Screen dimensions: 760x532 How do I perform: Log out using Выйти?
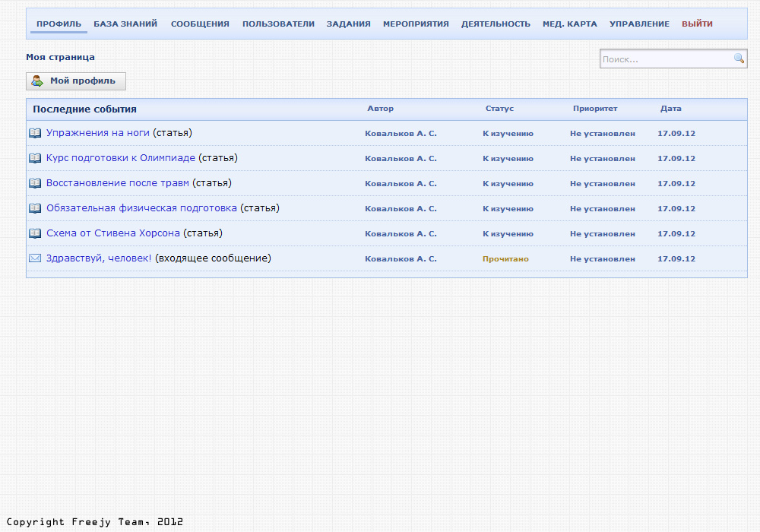click(697, 24)
